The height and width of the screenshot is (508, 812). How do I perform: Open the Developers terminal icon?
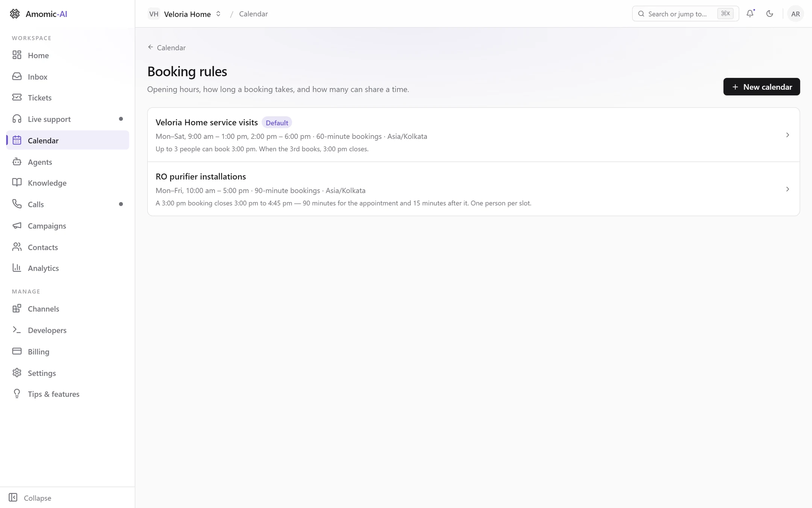[17, 330]
